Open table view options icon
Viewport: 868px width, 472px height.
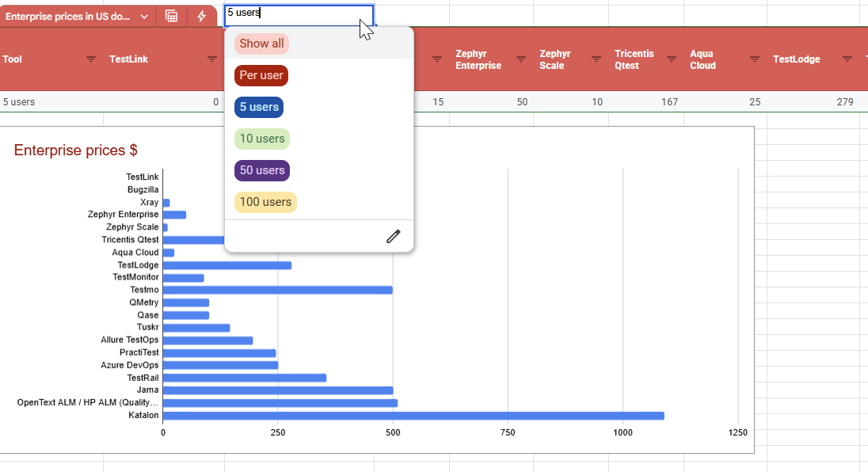pyautogui.click(x=172, y=16)
